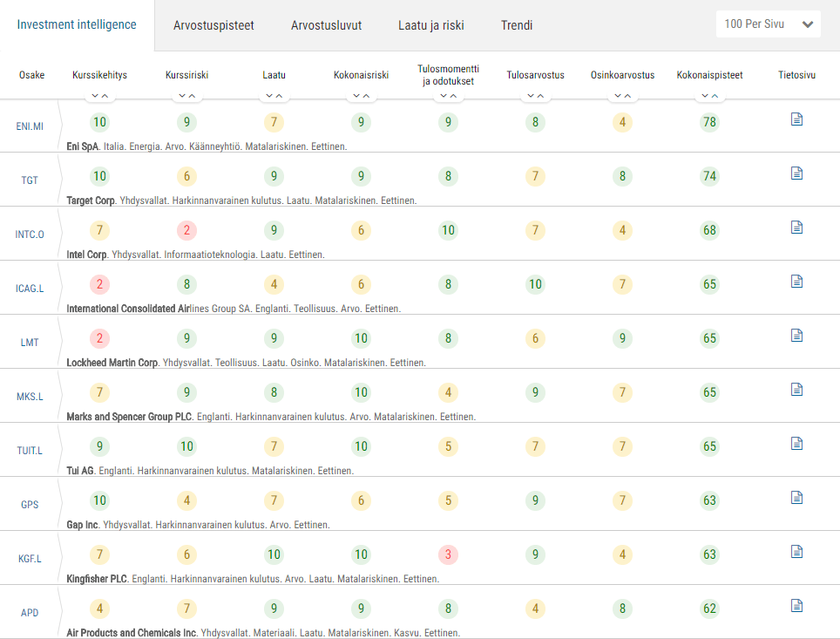Click APD's total score 62
Image resolution: width=840 pixels, height=639 pixels.
pos(710,609)
